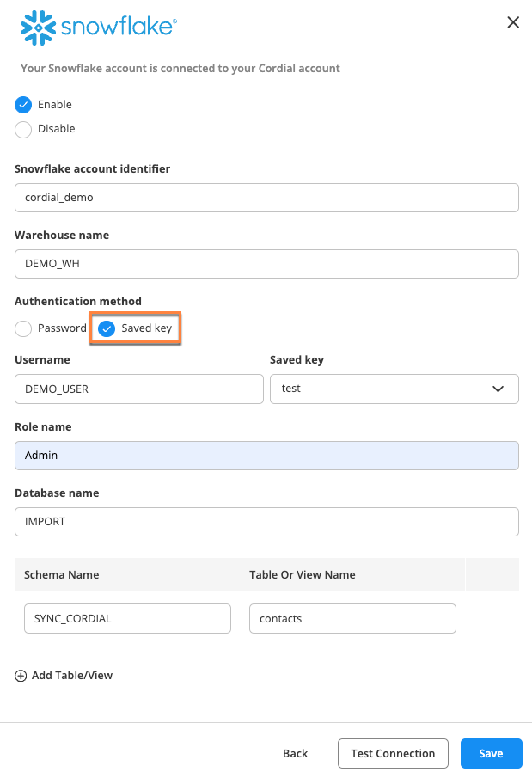
Task: Open the Saved key dropdown
Action: click(x=394, y=389)
